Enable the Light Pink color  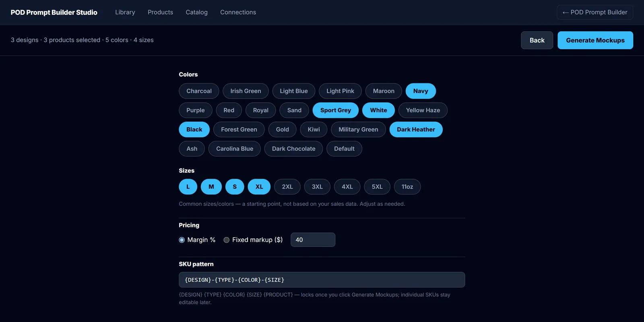click(340, 91)
